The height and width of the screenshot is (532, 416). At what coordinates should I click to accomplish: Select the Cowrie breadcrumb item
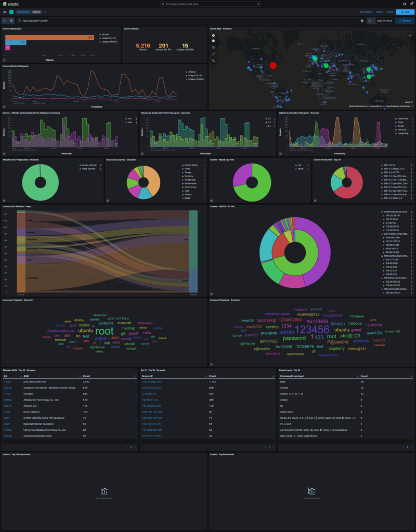pos(36,12)
